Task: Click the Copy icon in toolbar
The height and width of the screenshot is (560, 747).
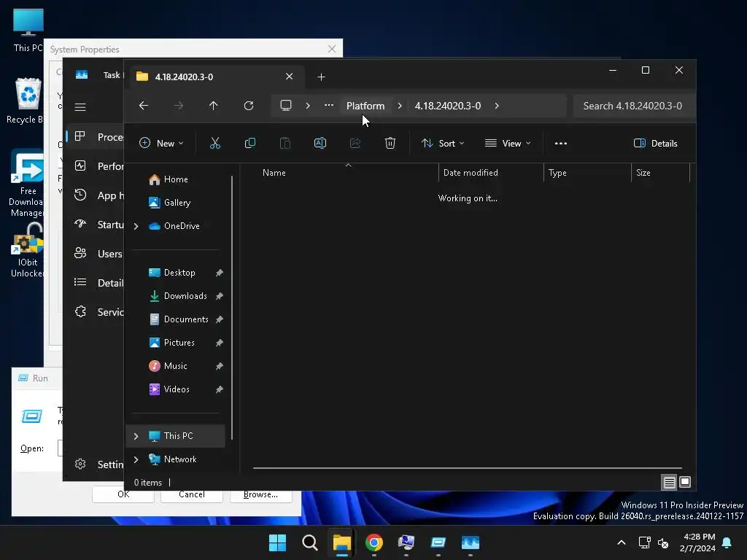Action: 249,143
